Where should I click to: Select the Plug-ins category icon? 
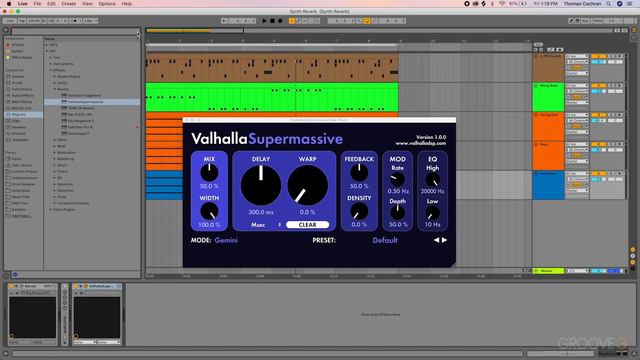[x=8, y=115]
